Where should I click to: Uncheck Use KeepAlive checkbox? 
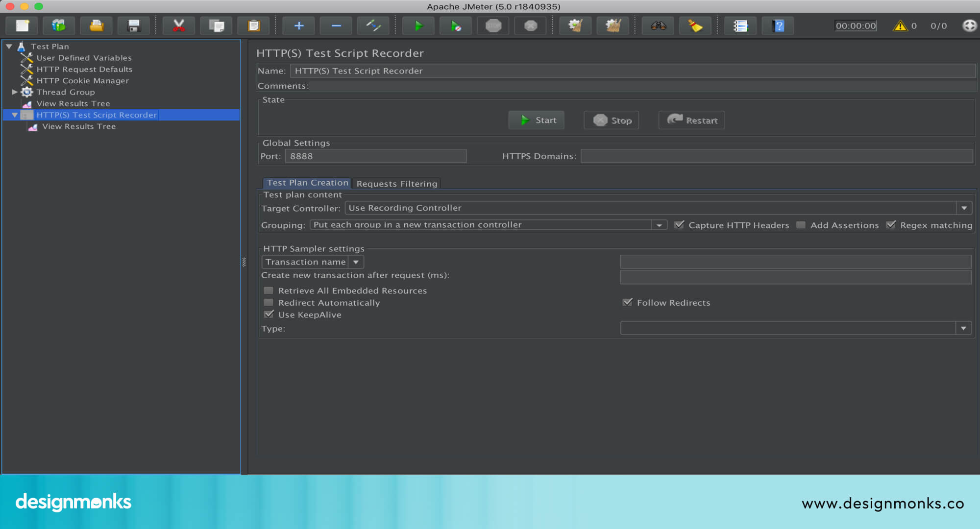tap(269, 314)
